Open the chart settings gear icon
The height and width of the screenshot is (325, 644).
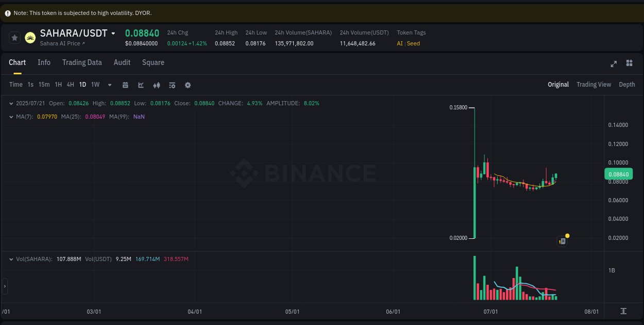(188, 85)
